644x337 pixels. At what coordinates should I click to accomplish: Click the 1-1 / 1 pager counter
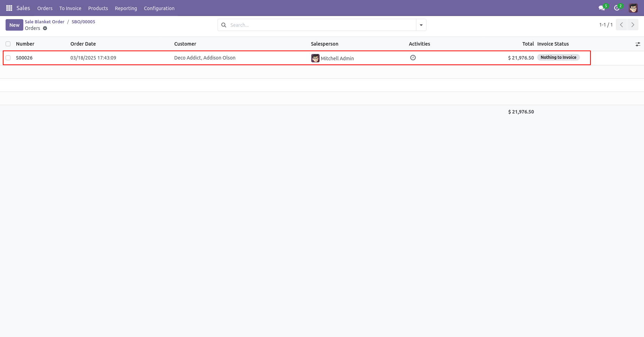pyautogui.click(x=606, y=25)
